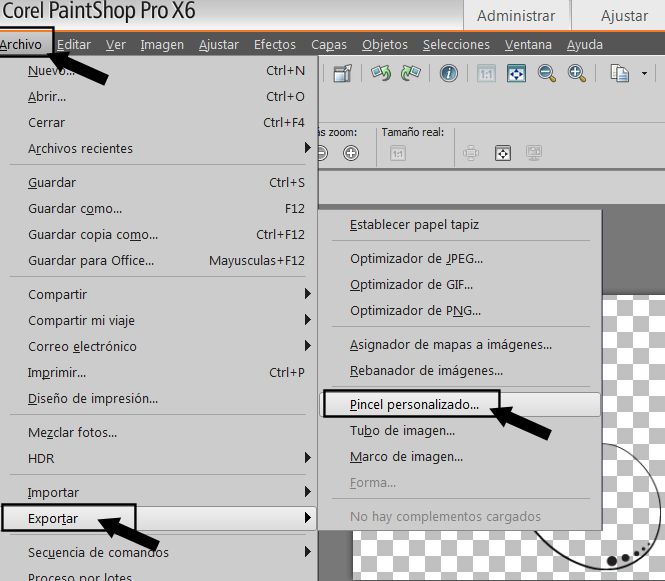This screenshot has height=581, width=665.
Task: Choose Guardar para Office... entry
Action: click(159, 260)
